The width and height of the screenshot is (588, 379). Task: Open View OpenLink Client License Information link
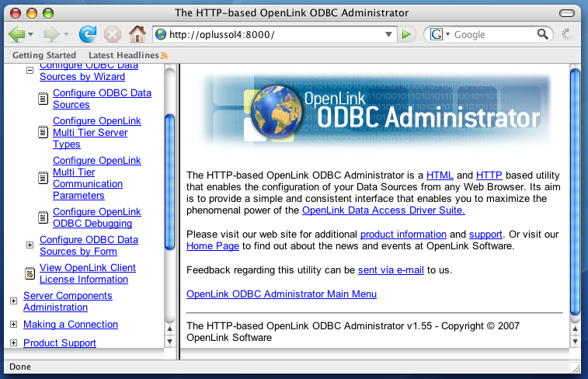click(88, 273)
